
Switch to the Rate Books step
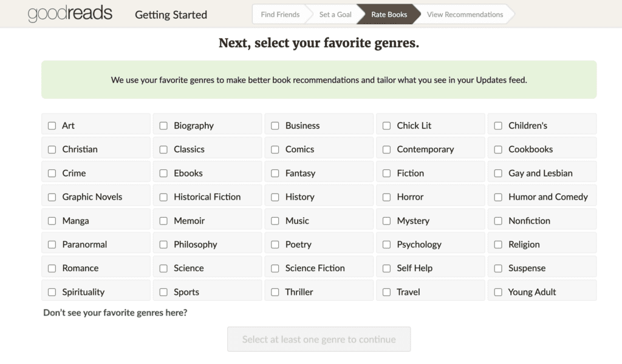point(388,14)
